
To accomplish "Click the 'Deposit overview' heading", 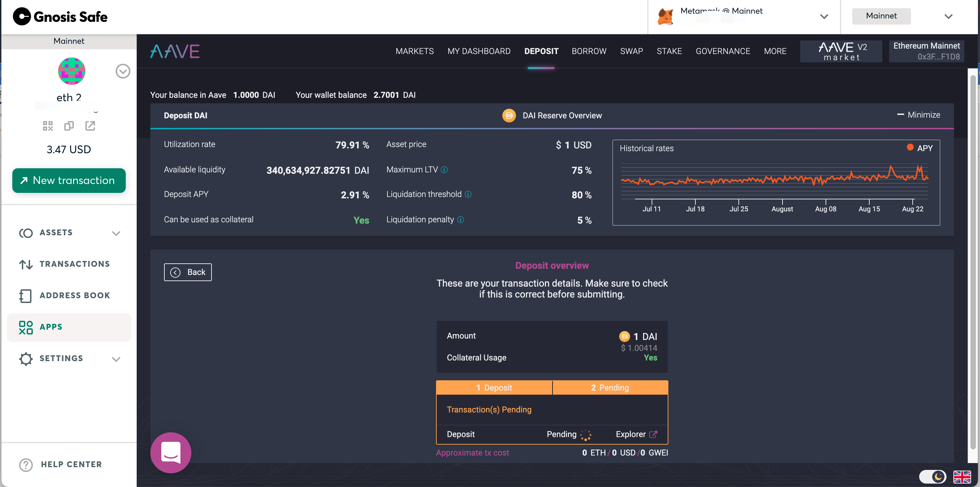I will 552,266.
